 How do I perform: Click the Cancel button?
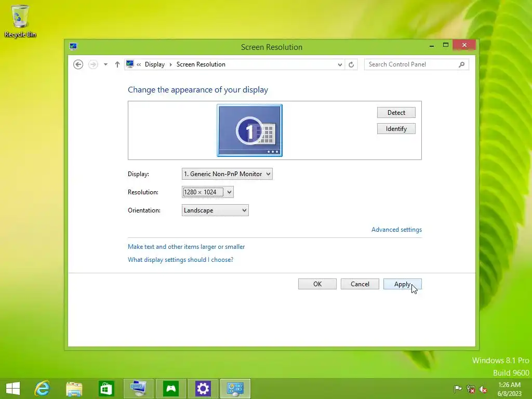tap(360, 284)
